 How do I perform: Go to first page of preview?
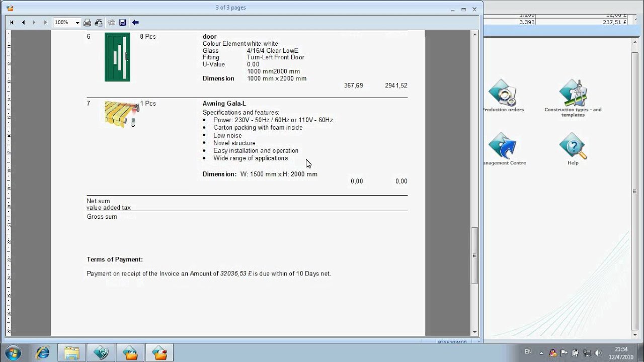point(12,23)
